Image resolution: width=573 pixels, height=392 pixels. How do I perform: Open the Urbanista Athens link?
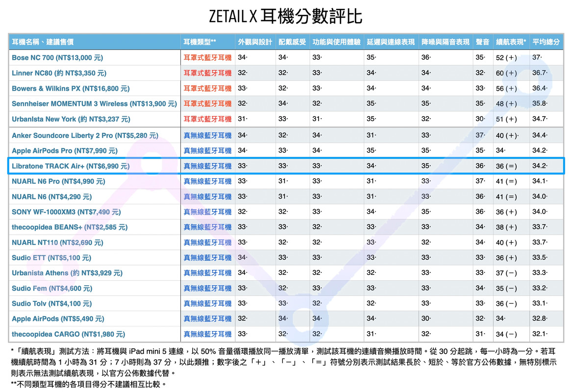click(x=67, y=273)
